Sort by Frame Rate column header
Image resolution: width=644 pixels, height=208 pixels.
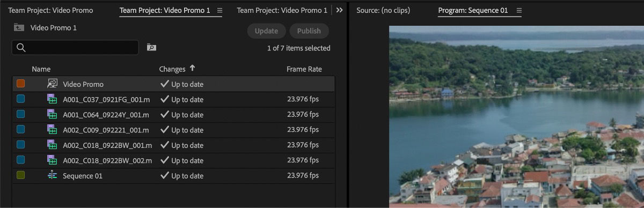pyautogui.click(x=304, y=69)
